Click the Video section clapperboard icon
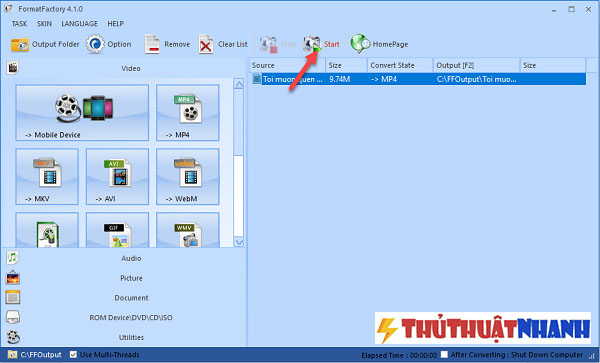Screen dimensions: 600x363 click(13, 68)
